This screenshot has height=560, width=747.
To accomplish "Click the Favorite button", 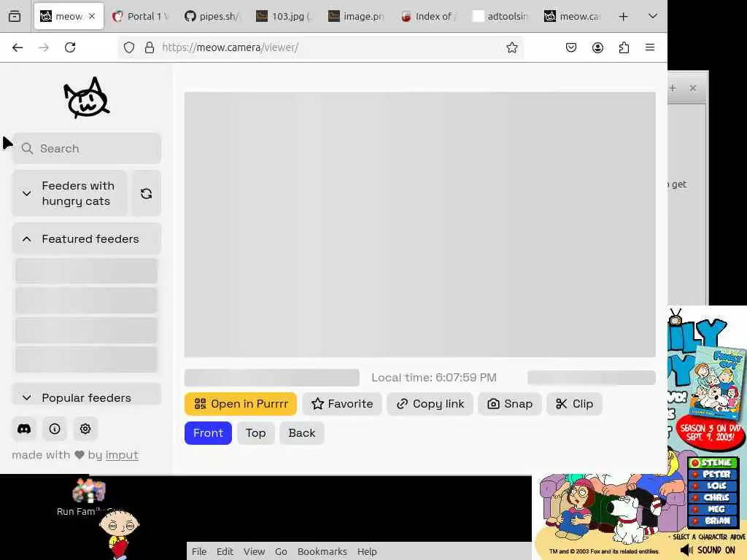I will (342, 404).
